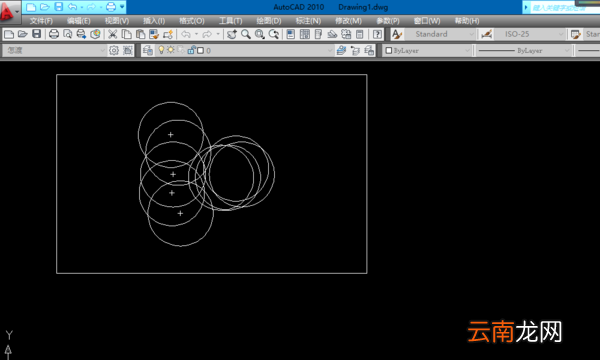Open the Workspace Settings gear icon
This screenshot has width=600, height=360.
(114, 50)
